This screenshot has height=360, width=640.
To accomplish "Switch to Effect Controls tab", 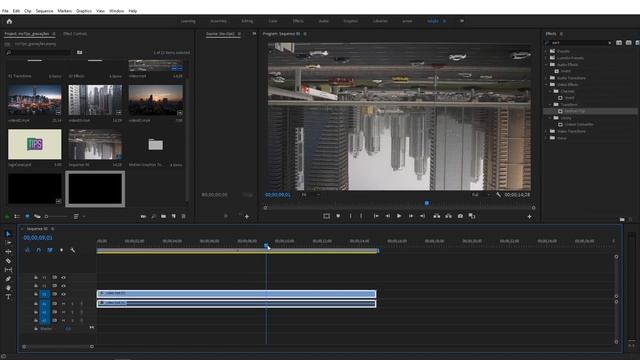I will click(75, 34).
